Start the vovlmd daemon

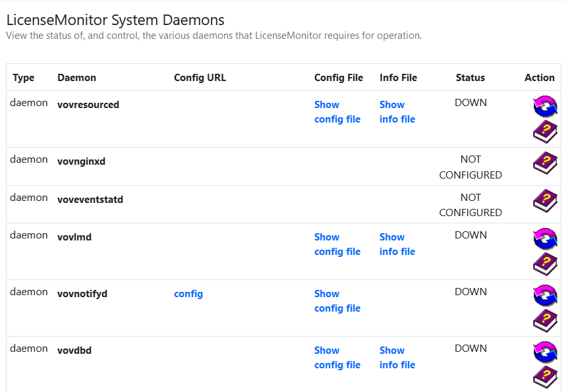coord(545,238)
